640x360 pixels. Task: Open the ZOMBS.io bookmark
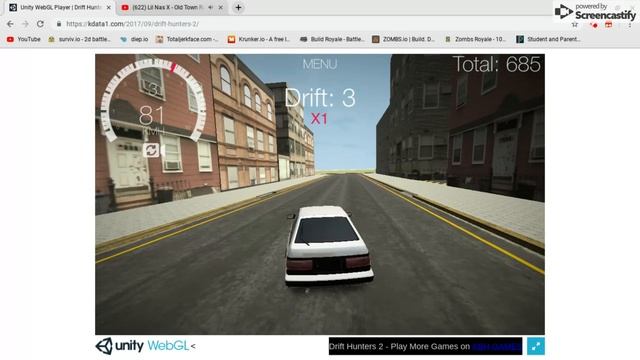(404, 39)
